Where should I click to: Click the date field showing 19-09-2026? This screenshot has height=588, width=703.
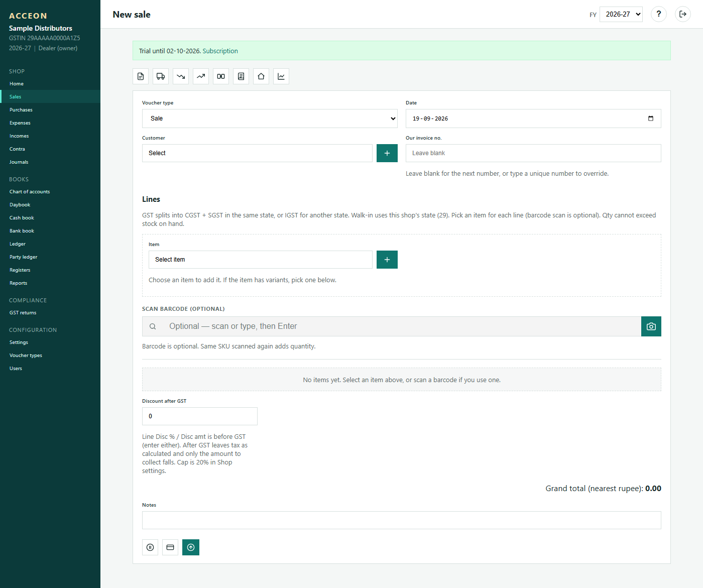click(533, 119)
